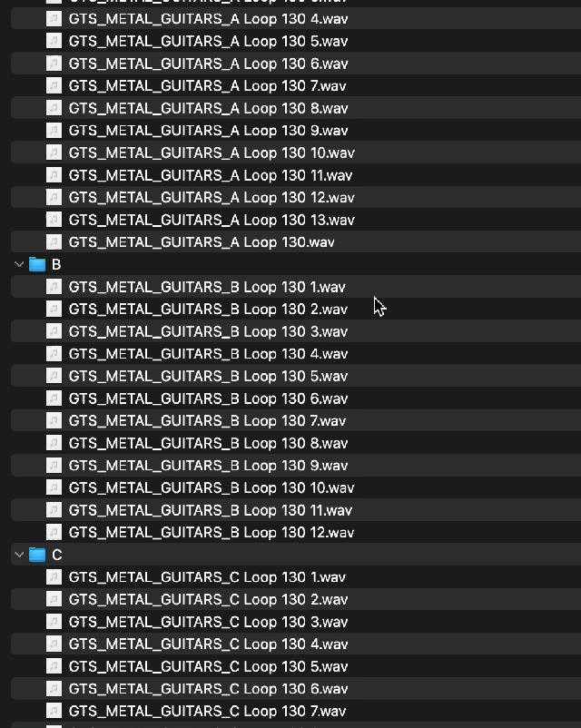Click audio icon of B Loop 130 1.wav

point(54,287)
